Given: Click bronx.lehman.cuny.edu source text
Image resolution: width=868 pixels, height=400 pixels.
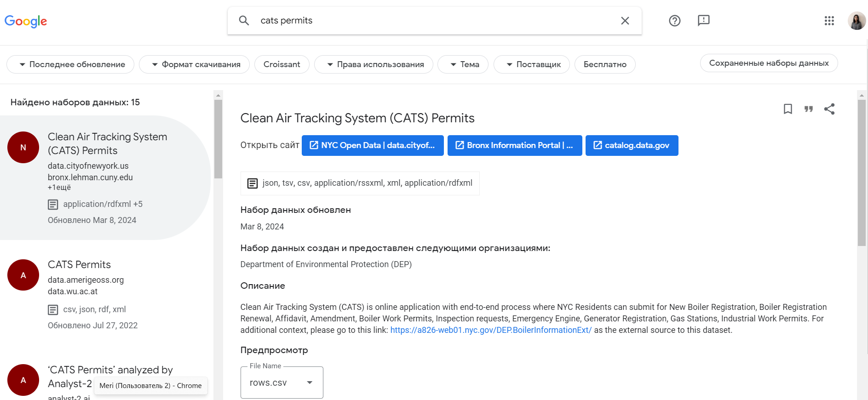Looking at the screenshot, I should [90, 177].
